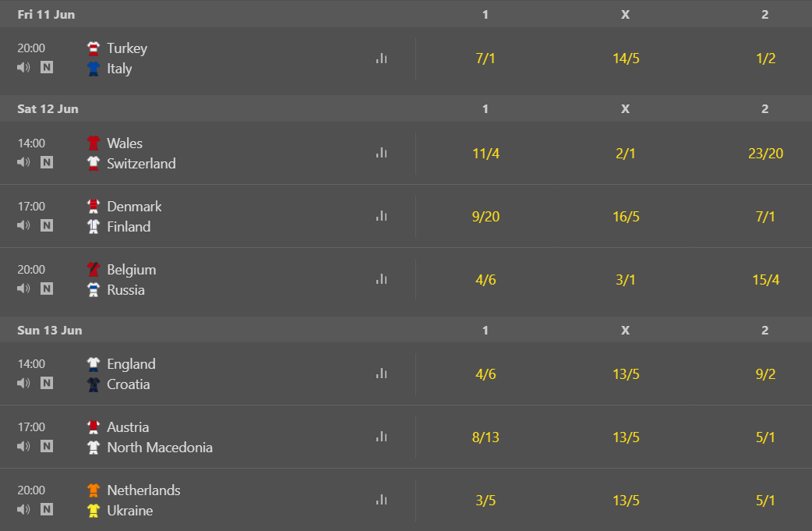The image size is (812, 531).
Task: Click neutral venue N icon for Austria match
Action: [47, 446]
